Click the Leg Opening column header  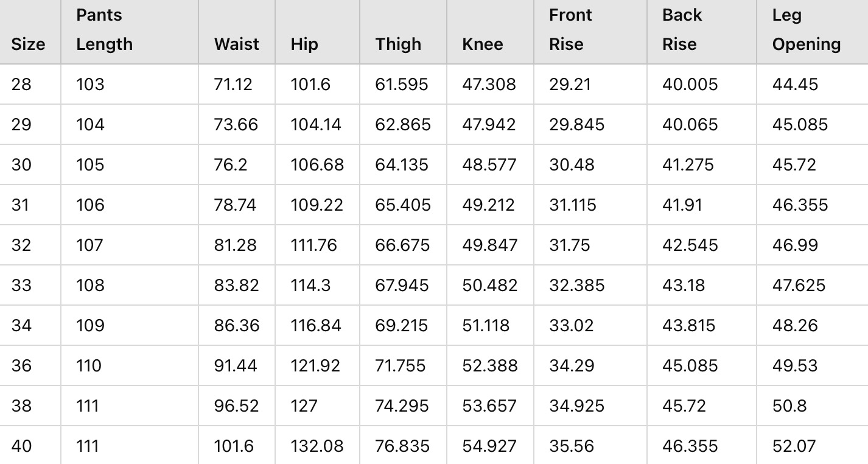806,30
